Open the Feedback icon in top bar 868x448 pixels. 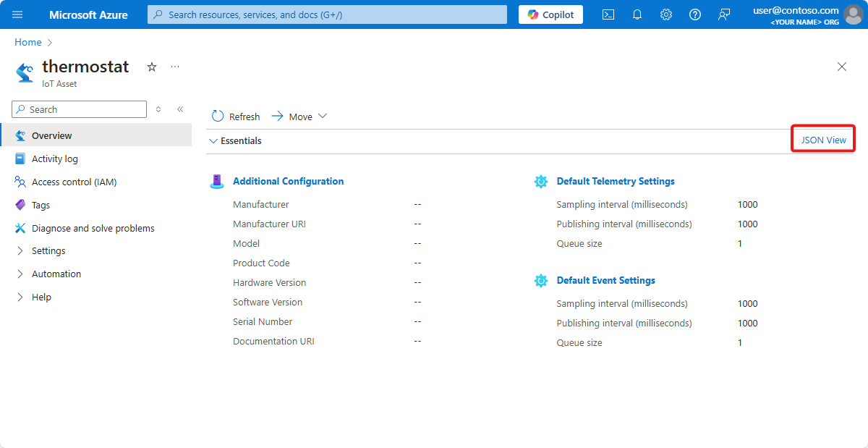[724, 14]
